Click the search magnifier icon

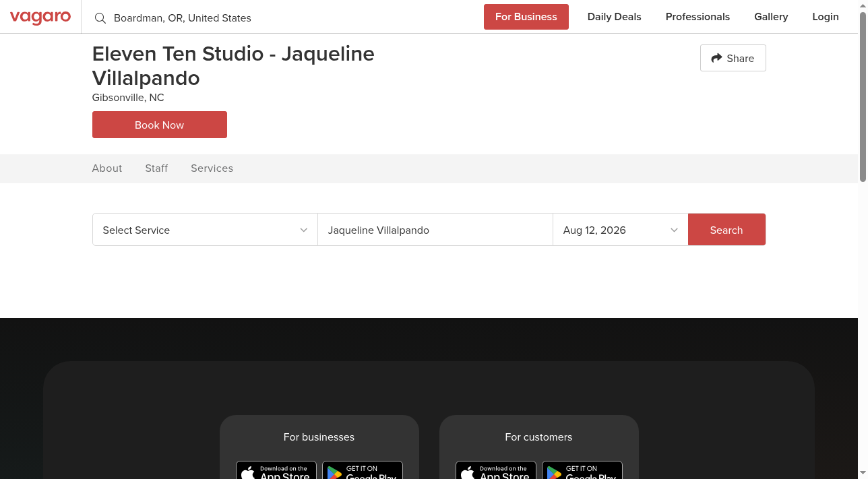100,18
